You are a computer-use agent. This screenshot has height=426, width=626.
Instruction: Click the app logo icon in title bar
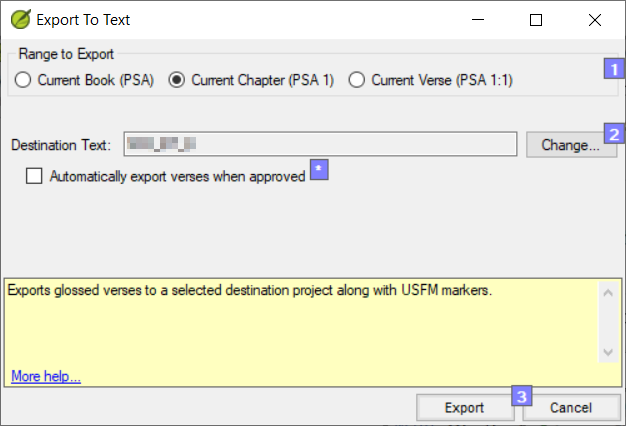(19, 19)
